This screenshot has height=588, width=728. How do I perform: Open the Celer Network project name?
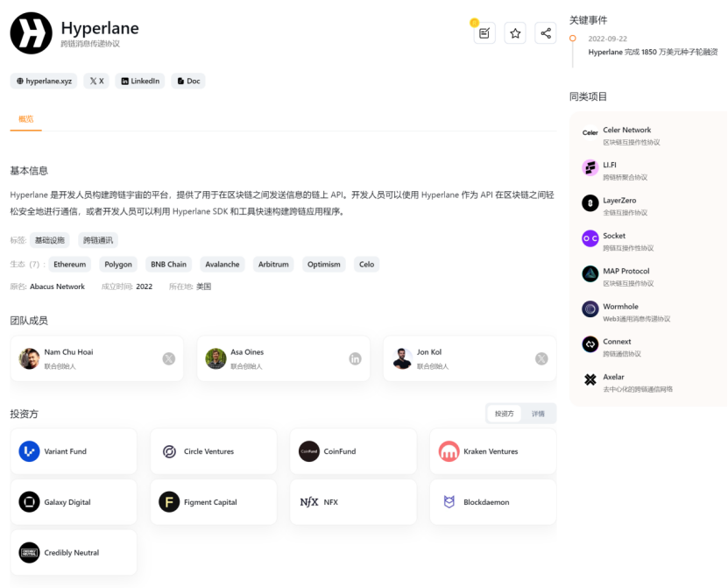(x=626, y=130)
